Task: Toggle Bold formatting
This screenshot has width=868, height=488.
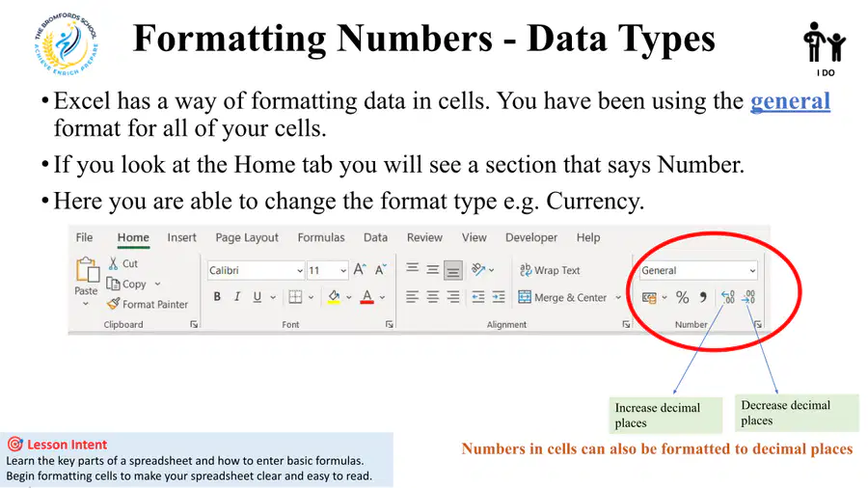Action: (217, 297)
